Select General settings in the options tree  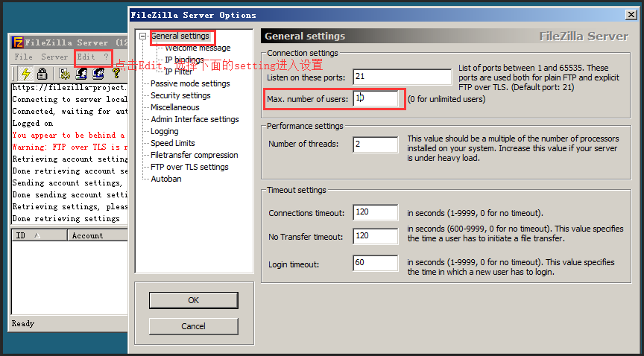click(180, 36)
